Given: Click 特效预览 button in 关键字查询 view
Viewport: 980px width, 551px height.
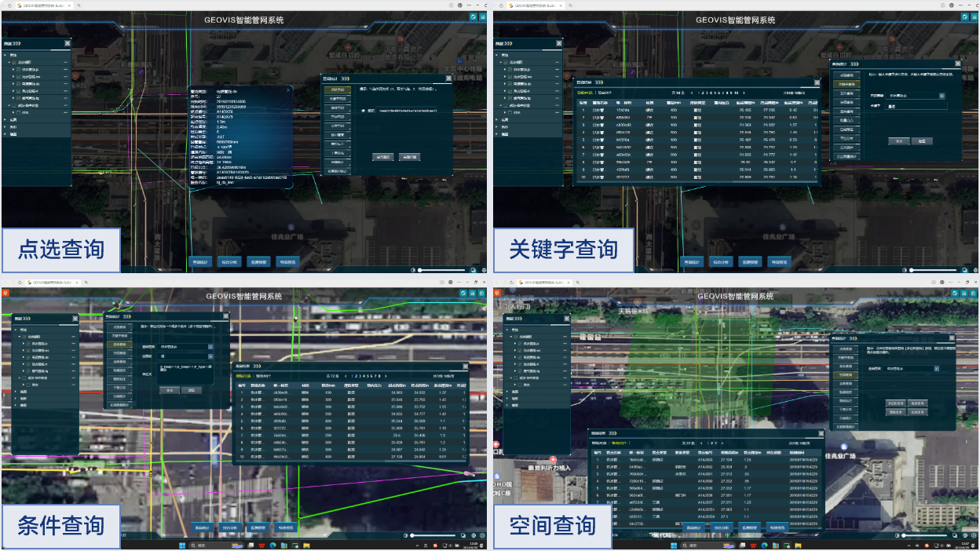Looking at the screenshot, I should click(777, 261).
